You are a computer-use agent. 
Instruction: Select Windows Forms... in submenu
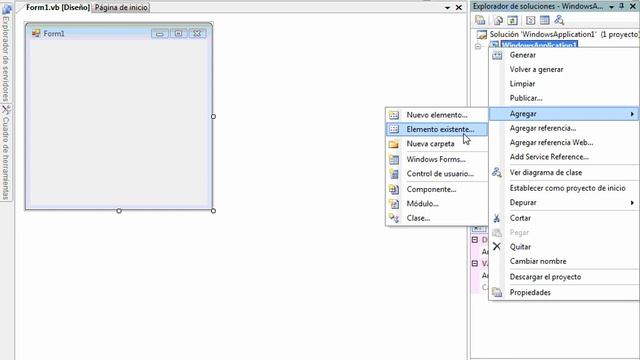(437, 159)
